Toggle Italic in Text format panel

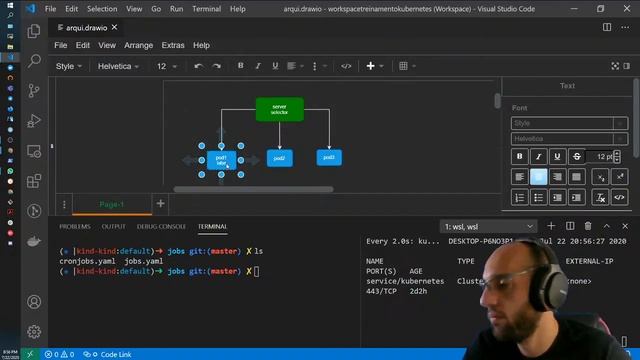[538, 156]
